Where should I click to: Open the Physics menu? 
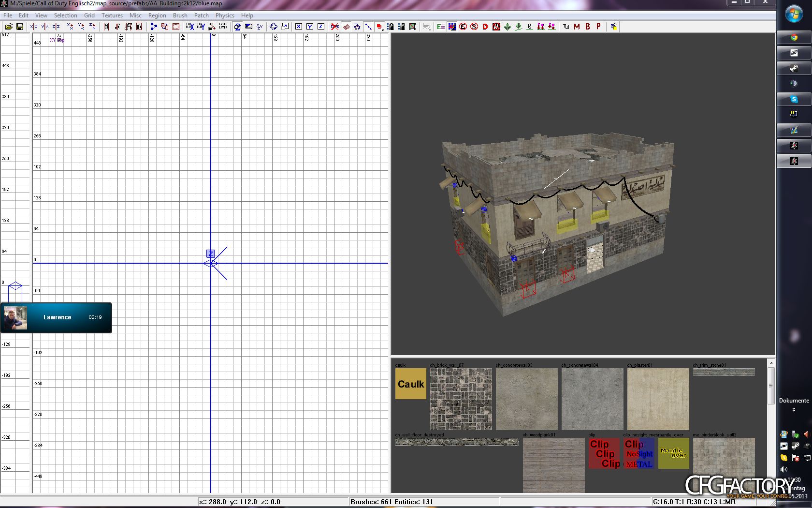click(x=225, y=15)
